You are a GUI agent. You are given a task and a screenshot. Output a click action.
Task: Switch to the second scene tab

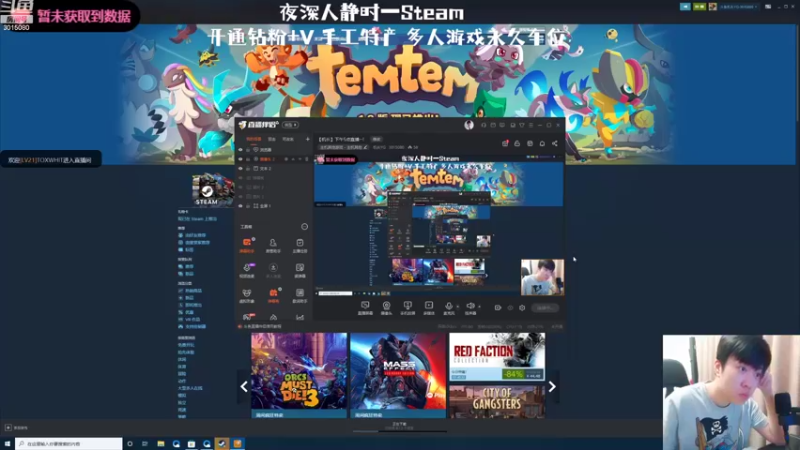point(272,139)
